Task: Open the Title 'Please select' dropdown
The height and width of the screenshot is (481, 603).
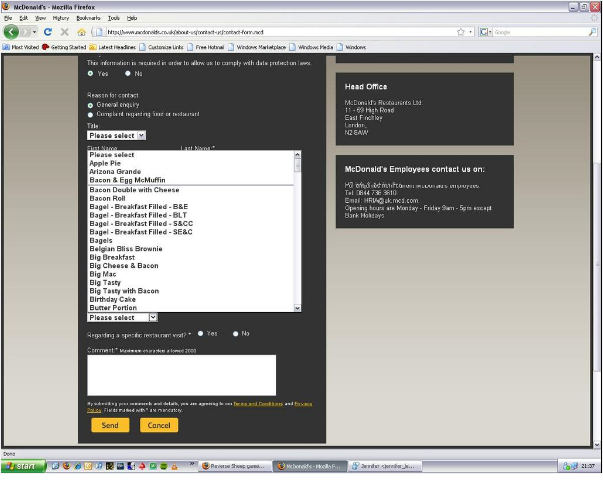Action: coord(117,136)
